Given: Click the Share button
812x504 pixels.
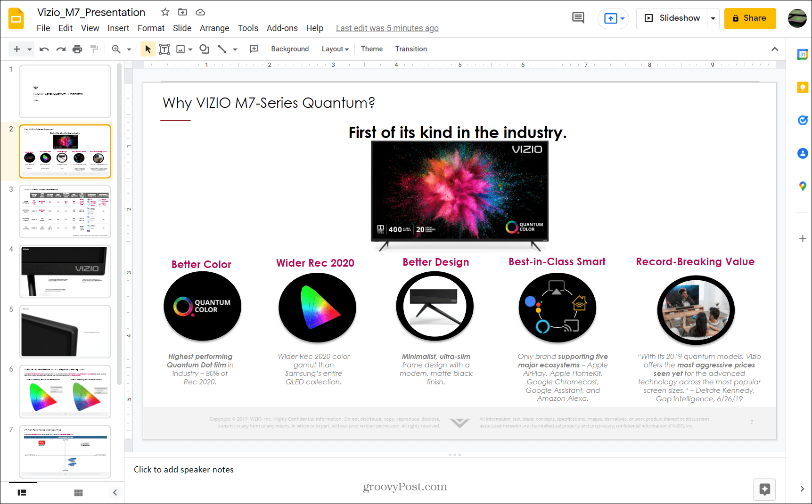Looking at the screenshot, I should point(750,18).
